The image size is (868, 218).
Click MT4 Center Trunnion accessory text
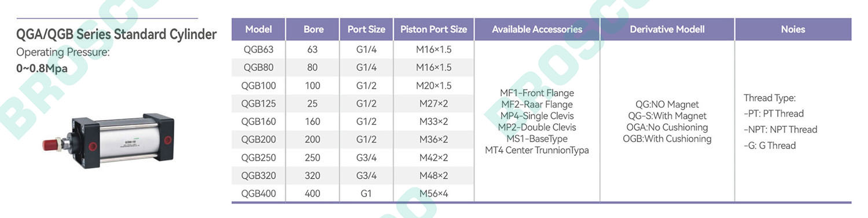coord(537,150)
